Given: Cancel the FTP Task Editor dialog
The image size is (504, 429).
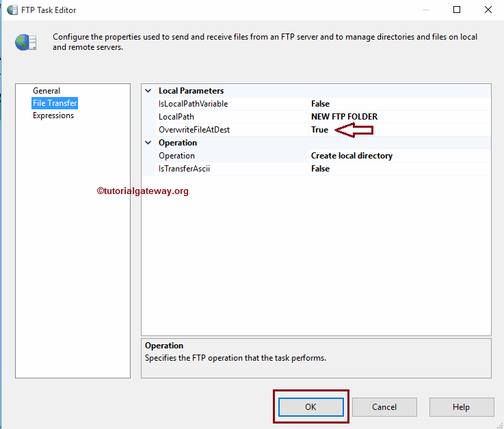Looking at the screenshot, I should click(384, 407).
